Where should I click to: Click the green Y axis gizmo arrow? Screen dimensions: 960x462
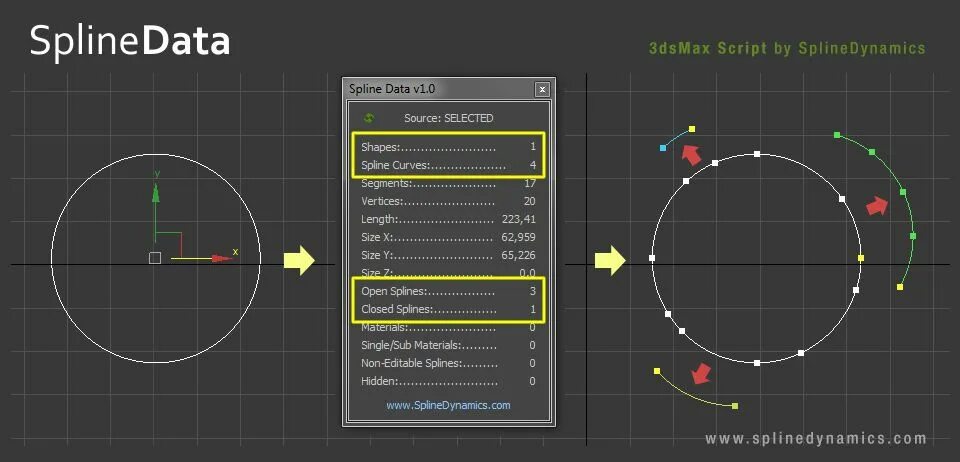[x=156, y=193]
